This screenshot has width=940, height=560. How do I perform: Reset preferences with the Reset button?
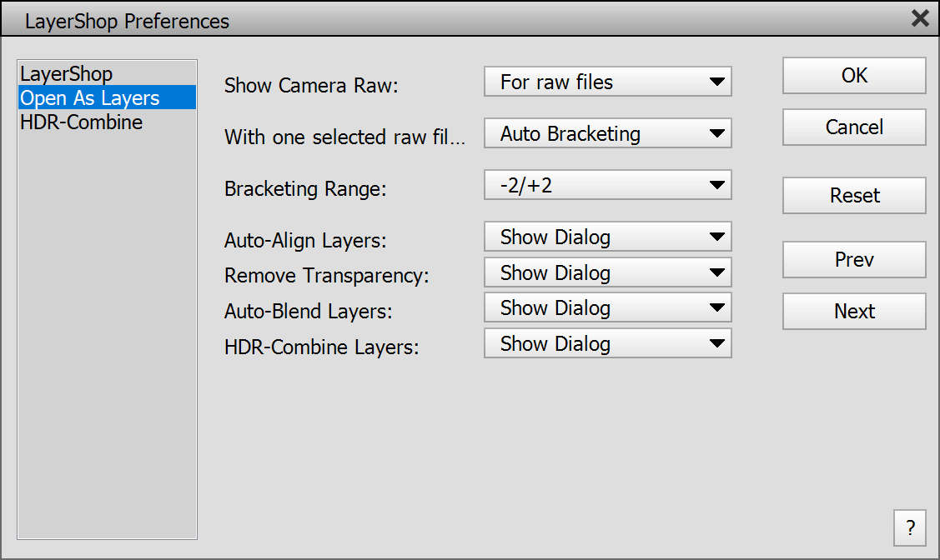tap(854, 196)
